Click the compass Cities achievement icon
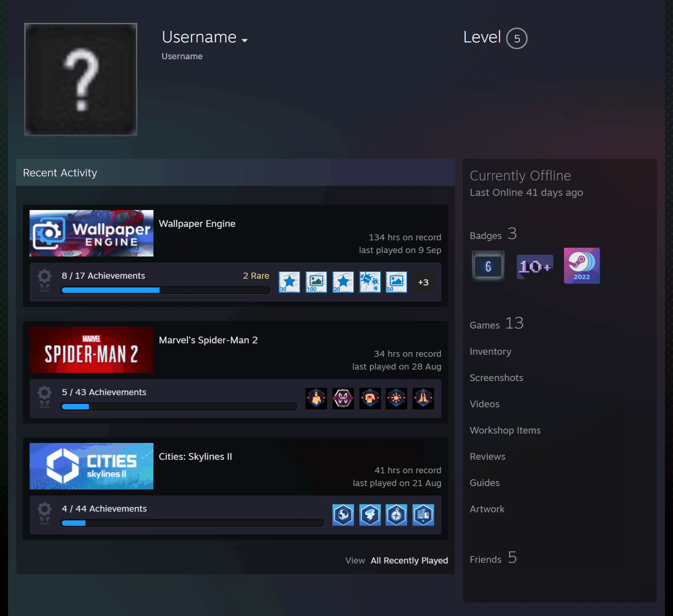673x616 pixels. point(396,515)
